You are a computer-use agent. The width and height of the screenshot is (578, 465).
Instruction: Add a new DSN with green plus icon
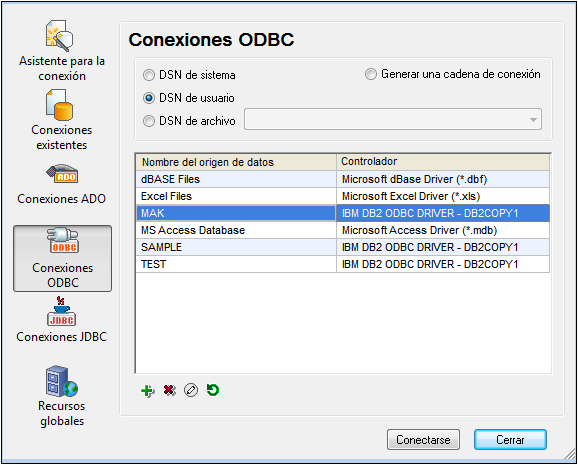click(x=148, y=391)
